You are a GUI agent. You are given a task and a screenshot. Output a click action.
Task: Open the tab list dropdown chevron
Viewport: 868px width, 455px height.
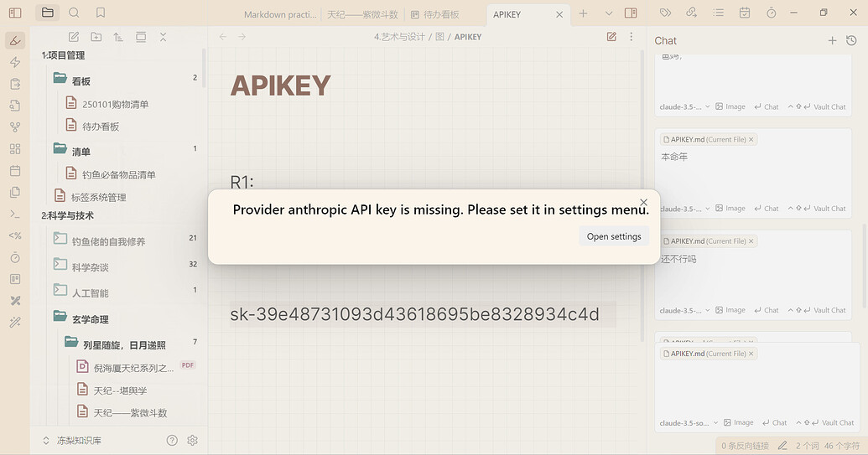tap(608, 13)
